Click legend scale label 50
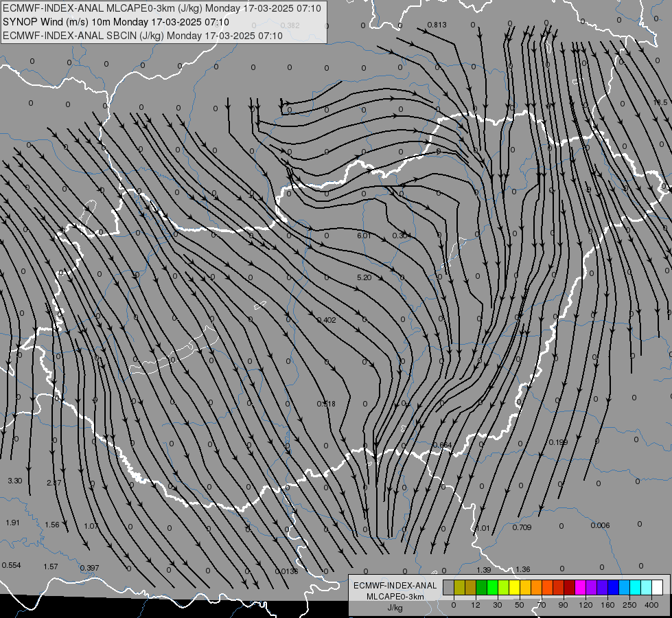The image size is (672, 618). coord(519,605)
